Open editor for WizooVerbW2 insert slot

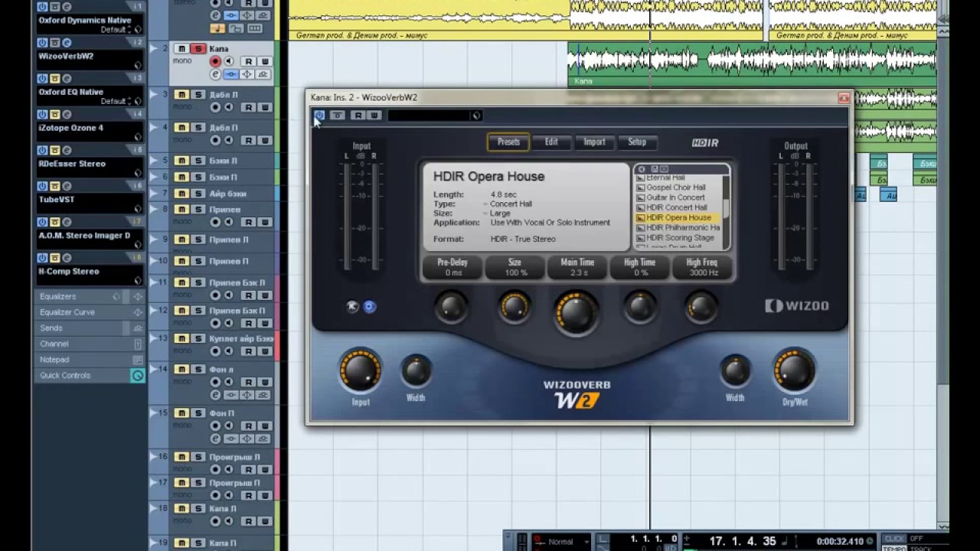coord(67,42)
